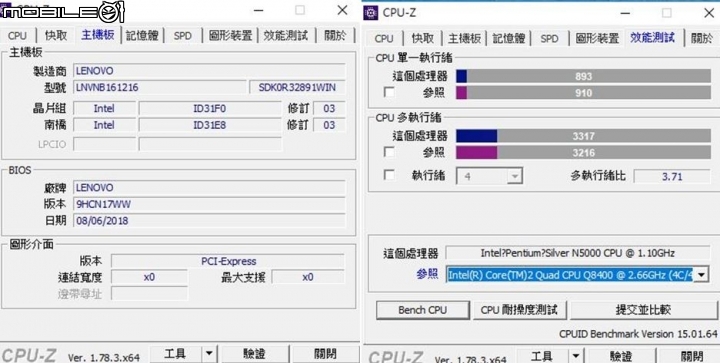Minimize the left CPU-Z window

point(259,10)
